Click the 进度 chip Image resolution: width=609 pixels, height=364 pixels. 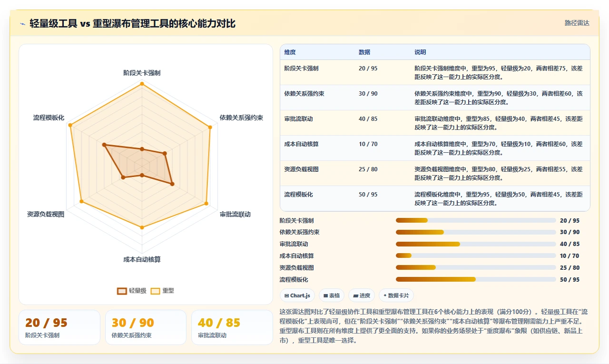pos(362,295)
